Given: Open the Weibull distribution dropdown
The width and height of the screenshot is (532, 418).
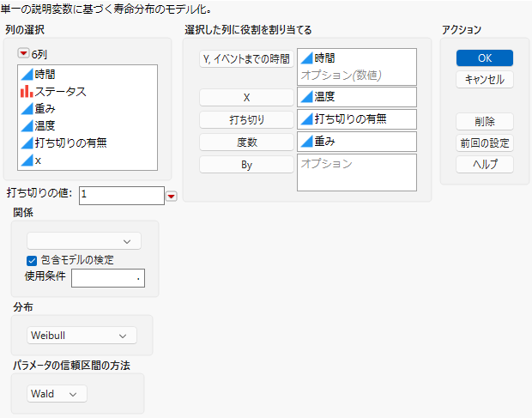Looking at the screenshot, I should [82, 336].
